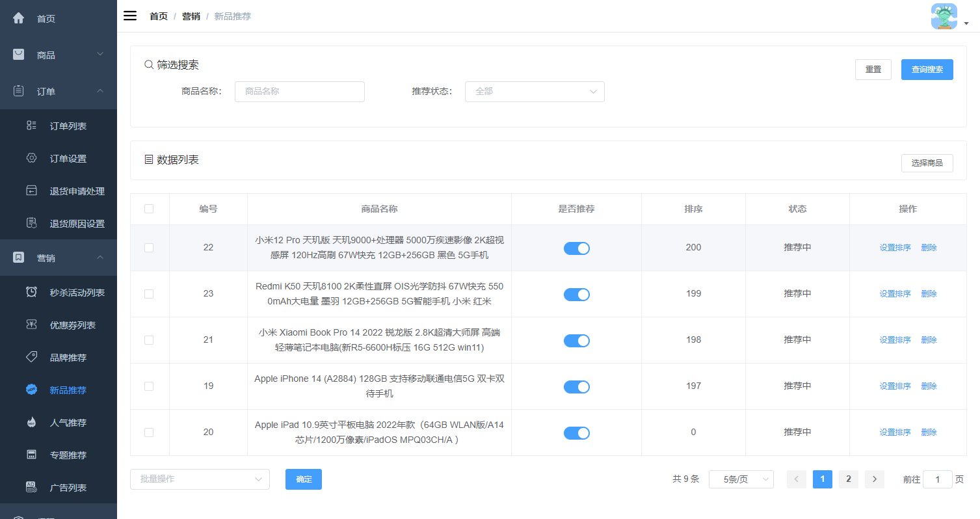980x519 pixels.
Task: Open 退货申请处理 menu item
Action: click(x=59, y=191)
